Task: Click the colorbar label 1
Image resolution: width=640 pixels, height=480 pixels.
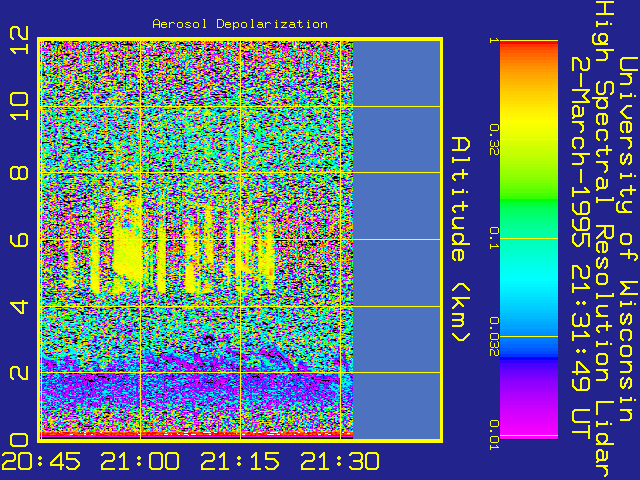Action: point(494,40)
